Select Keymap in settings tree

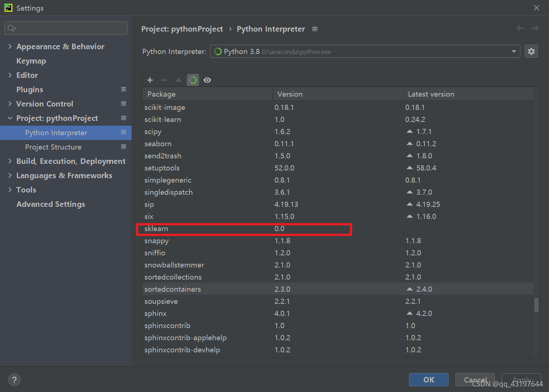[31, 61]
